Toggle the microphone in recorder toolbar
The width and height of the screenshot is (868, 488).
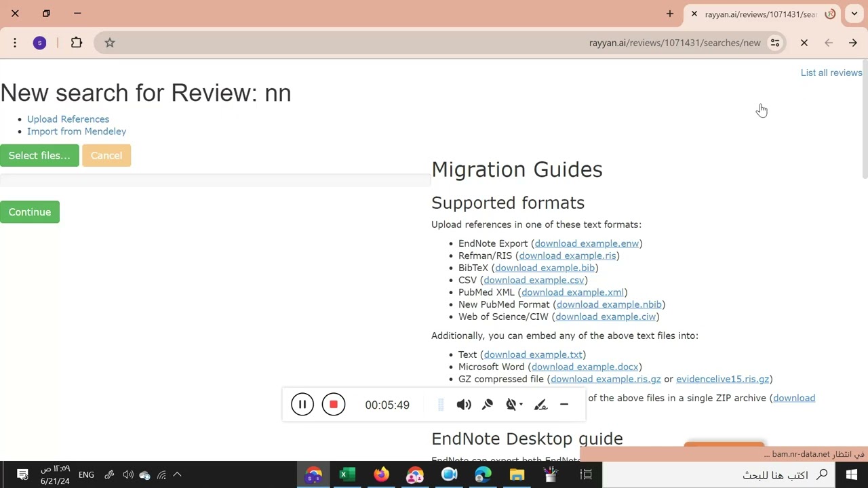488,405
